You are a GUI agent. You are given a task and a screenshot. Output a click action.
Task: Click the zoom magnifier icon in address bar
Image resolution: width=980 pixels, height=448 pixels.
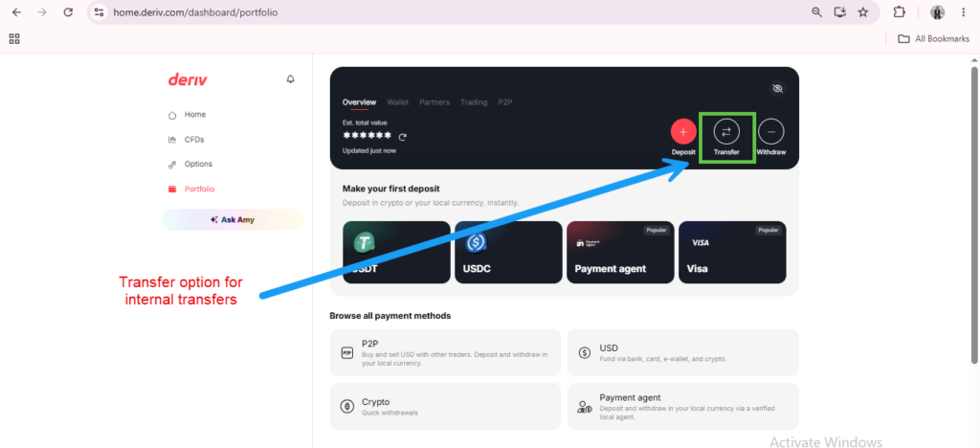click(x=817, y=12)
